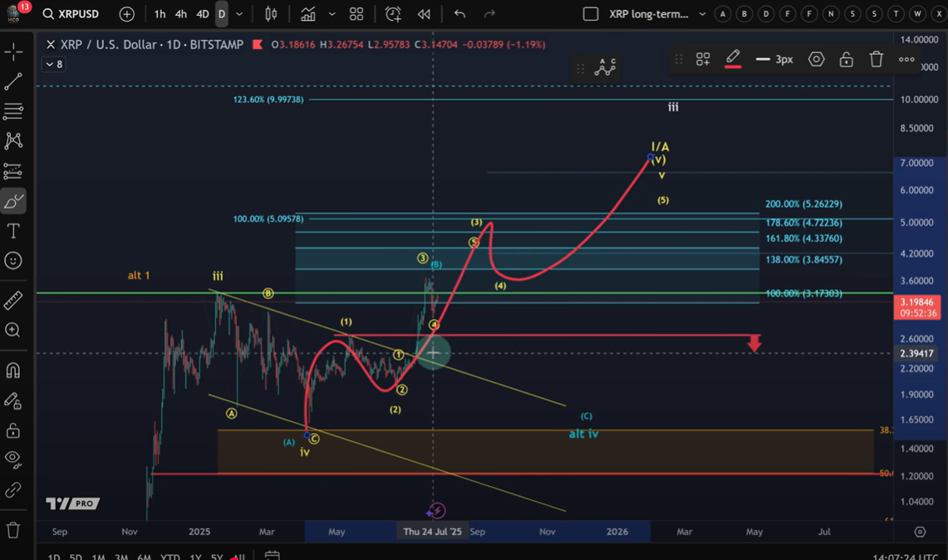Screen dimensions: 948x560
Task: Open layout shortcut circle B
Action: tap(744, 14)
